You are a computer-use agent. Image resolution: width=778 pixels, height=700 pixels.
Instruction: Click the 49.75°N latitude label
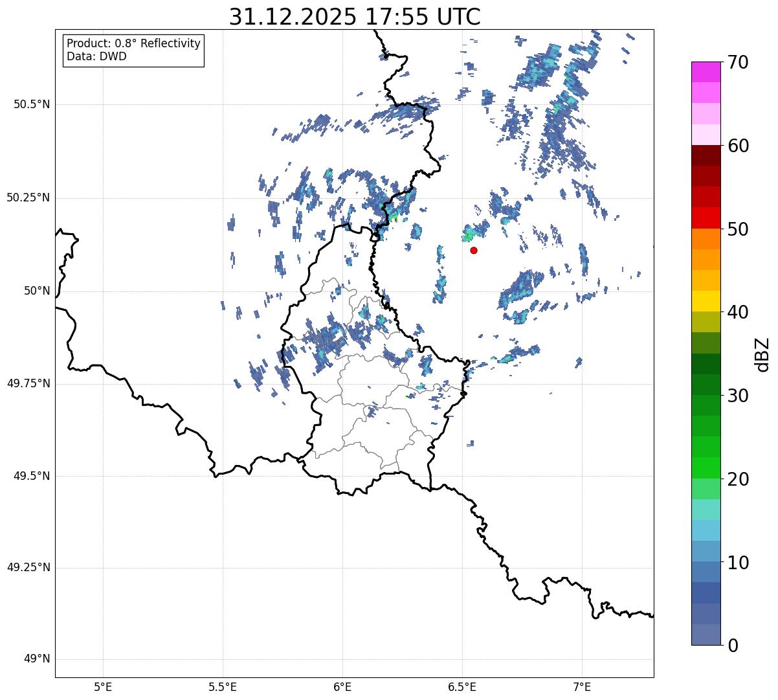[28, 383]
